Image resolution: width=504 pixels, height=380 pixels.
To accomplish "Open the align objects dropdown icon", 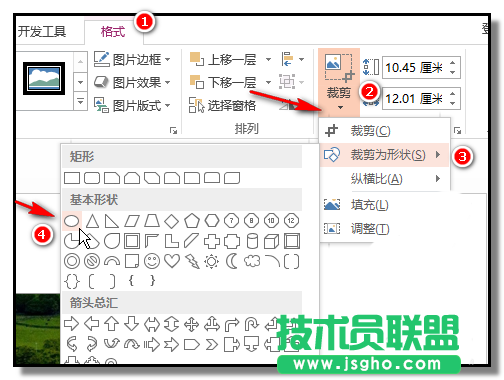I will click(x=292, y=59).
